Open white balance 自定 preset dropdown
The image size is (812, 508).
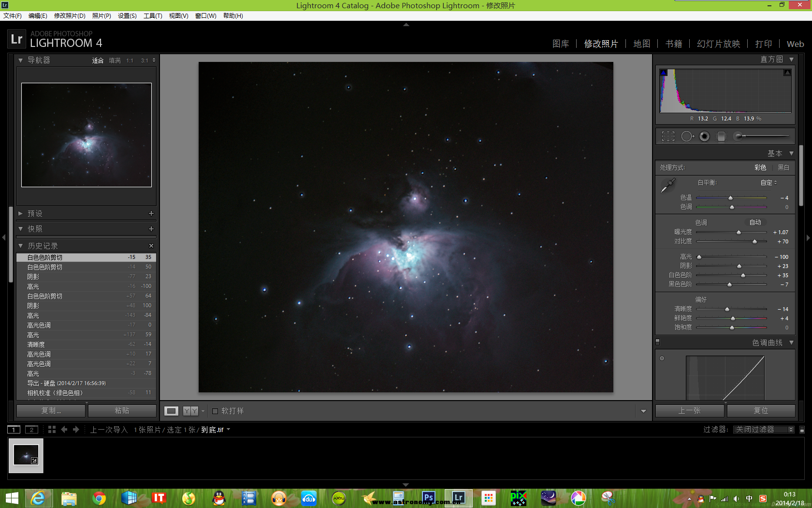click(x=768, y=183)
